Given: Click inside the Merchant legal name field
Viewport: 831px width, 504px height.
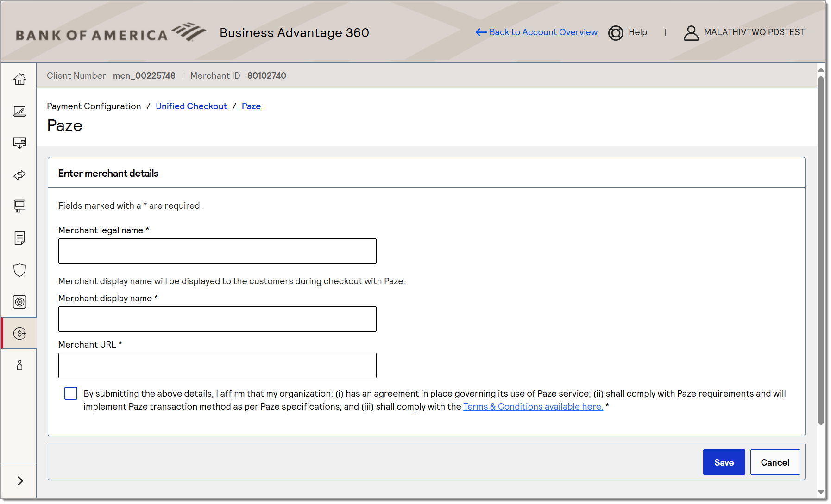Looking at the screenshot, I should [x=217, y=251].
